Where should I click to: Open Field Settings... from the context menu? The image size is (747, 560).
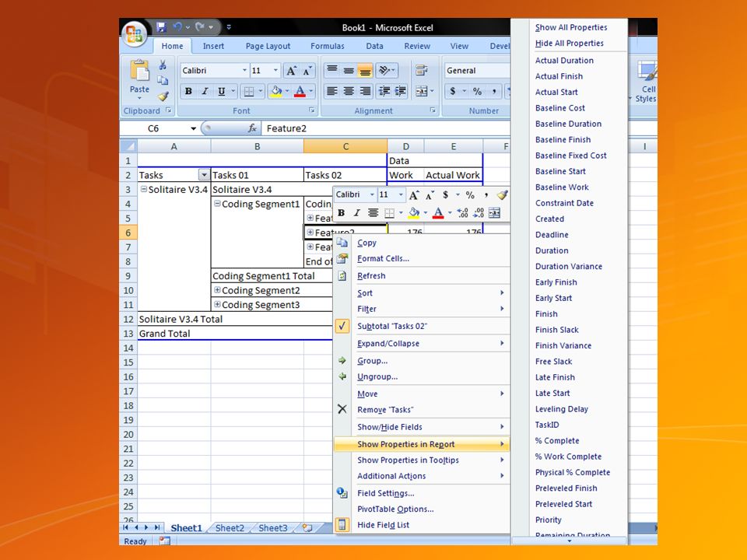click(422, 493)
